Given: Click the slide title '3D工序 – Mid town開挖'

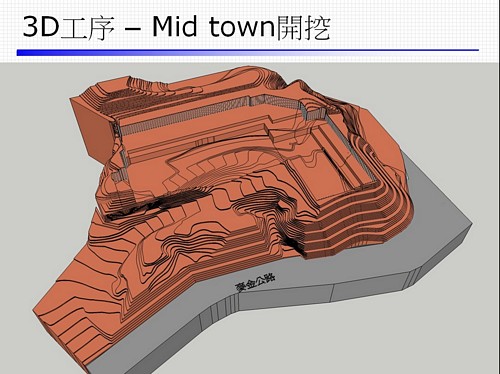Looking at the screenshot, I should [176, 27].
